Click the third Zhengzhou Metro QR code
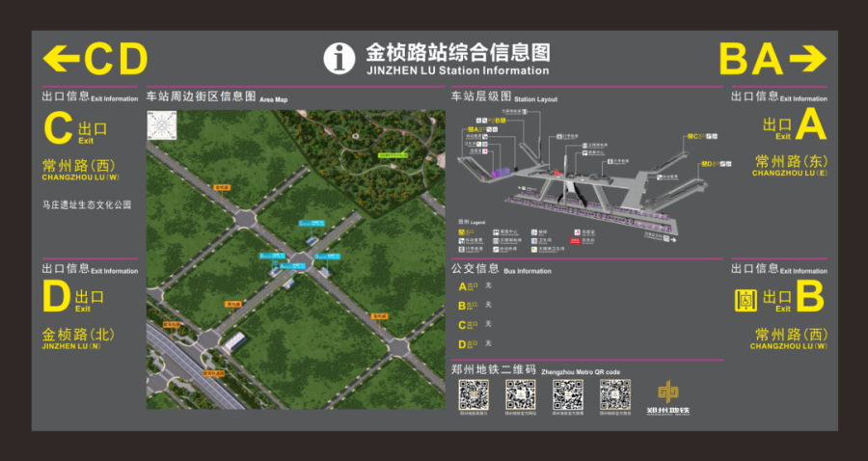868x461 pixels. pos(567,393)
